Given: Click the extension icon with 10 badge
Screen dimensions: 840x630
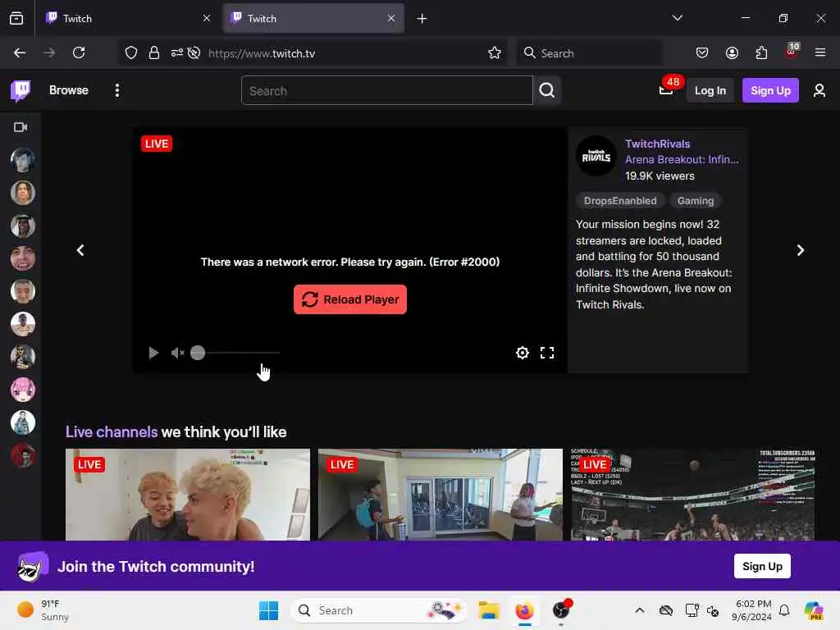Looking at the screenshot, I should pos(792,52).
